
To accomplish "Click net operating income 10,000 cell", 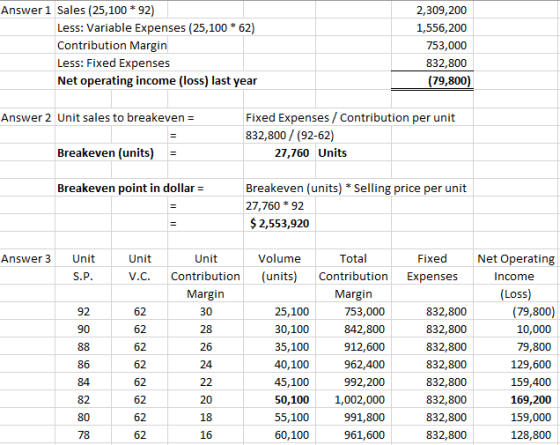I will click(x=534, y=329).
